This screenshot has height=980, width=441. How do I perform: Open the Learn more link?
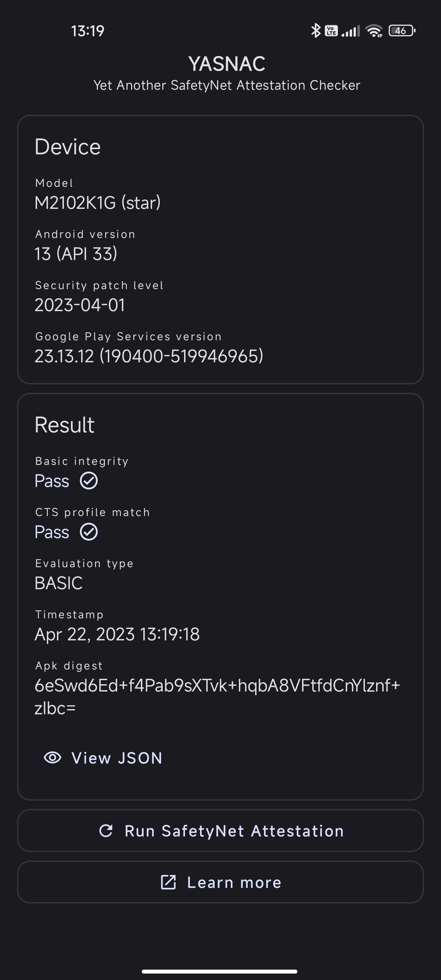point(220,882)
